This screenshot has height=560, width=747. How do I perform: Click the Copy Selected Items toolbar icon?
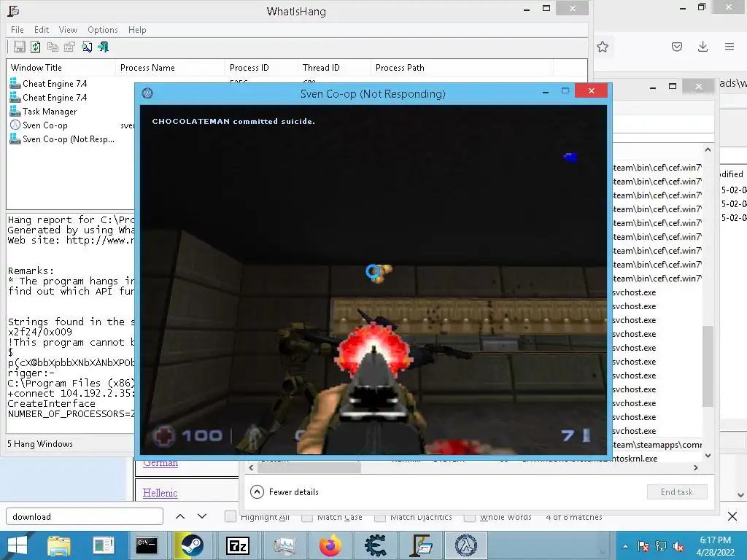(53, 47)
